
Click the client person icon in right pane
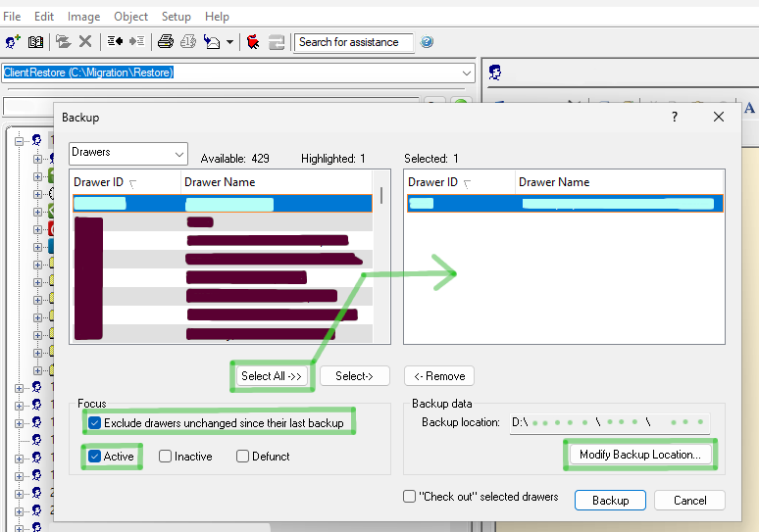[494, 73]
